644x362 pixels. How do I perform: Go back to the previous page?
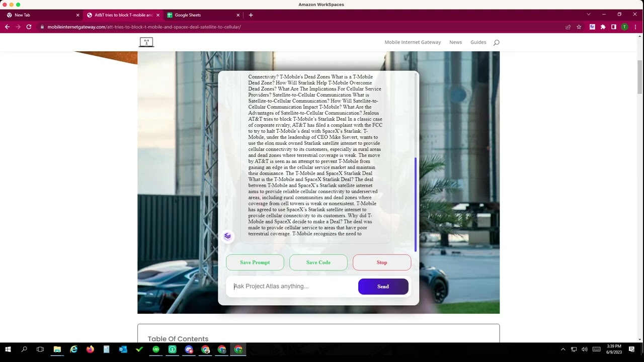point(7,27)
